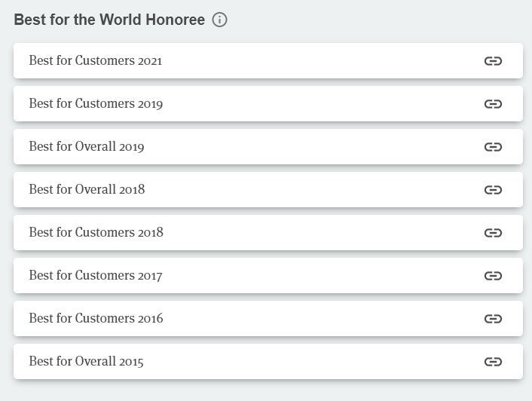Select link icon for Best for Customers 2018

(x=493, y=233)
